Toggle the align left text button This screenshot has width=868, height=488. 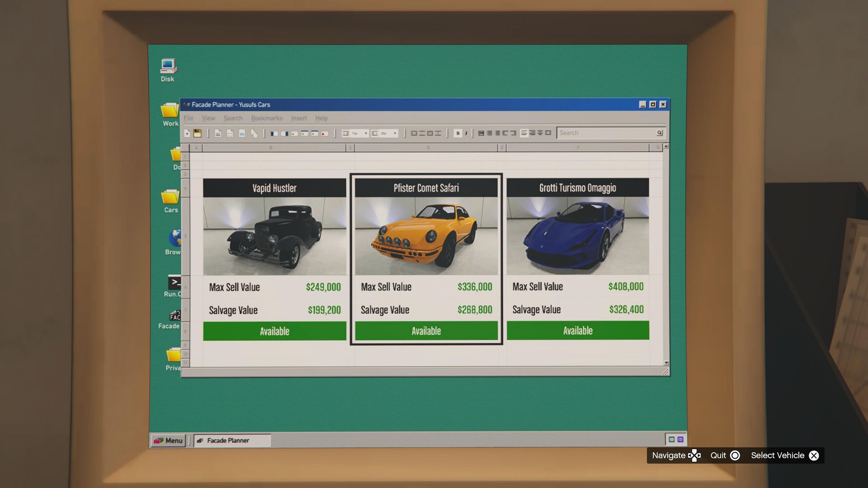point(524,133)
